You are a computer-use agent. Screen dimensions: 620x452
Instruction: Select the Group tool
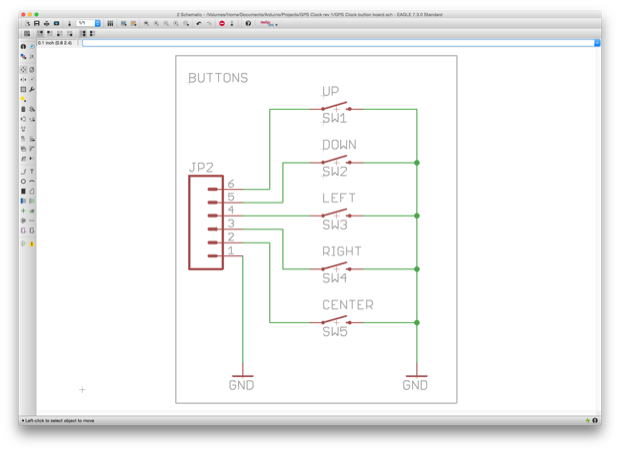pos(23,89)
